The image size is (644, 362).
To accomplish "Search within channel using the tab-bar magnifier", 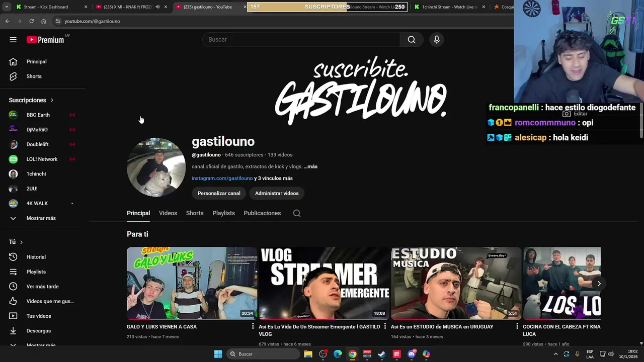I will point(297,213).
